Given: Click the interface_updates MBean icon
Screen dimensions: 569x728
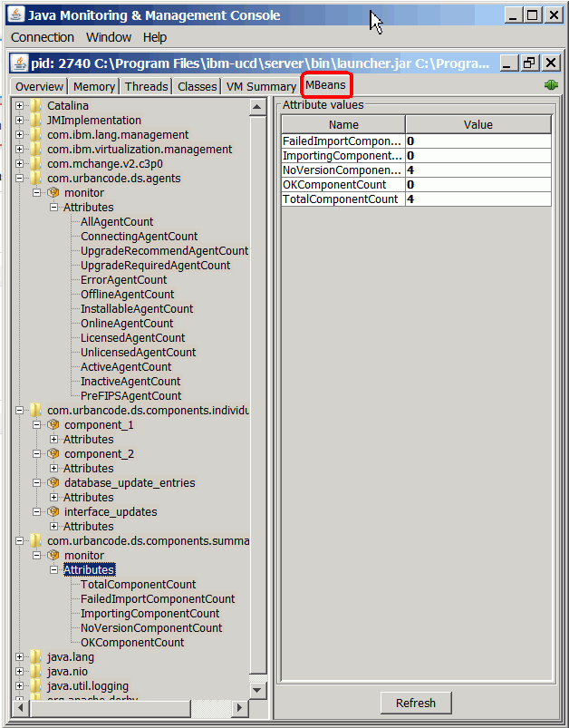Looking at the screenshot, I should 53,511.
